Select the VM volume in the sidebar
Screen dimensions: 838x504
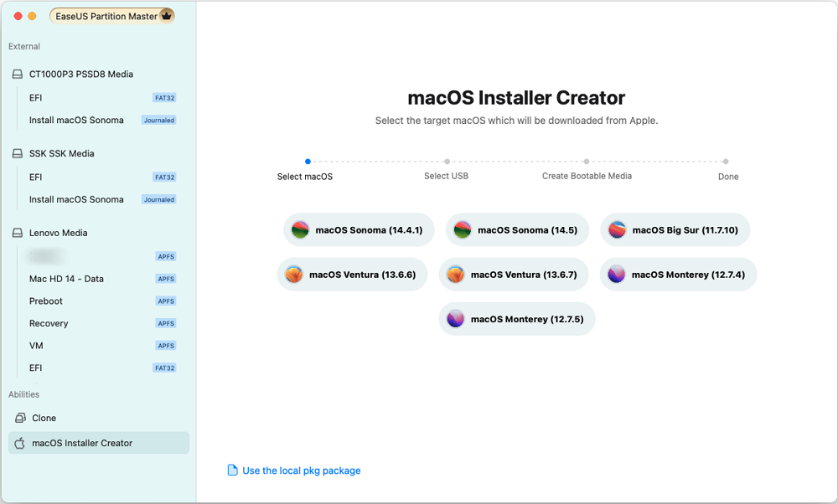(x=35, y=345)
